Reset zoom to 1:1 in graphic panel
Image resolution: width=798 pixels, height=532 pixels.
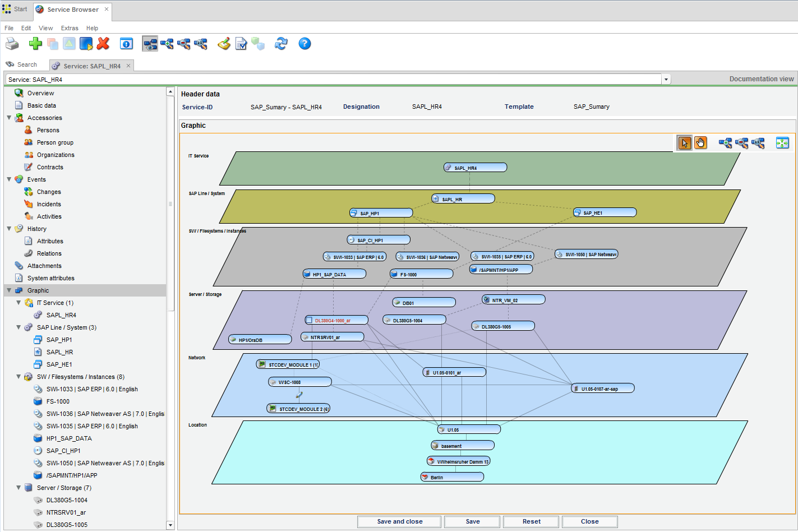click(758, 143)
